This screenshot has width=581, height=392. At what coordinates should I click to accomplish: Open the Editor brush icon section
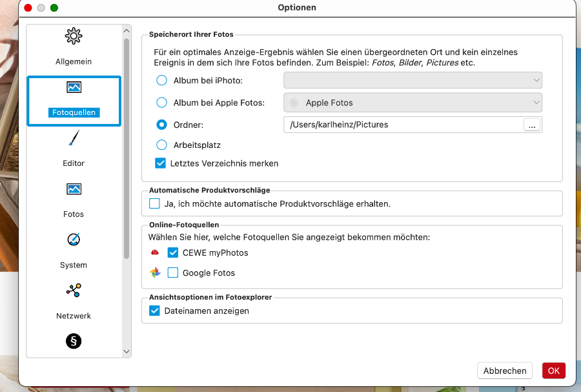point(74,138)
